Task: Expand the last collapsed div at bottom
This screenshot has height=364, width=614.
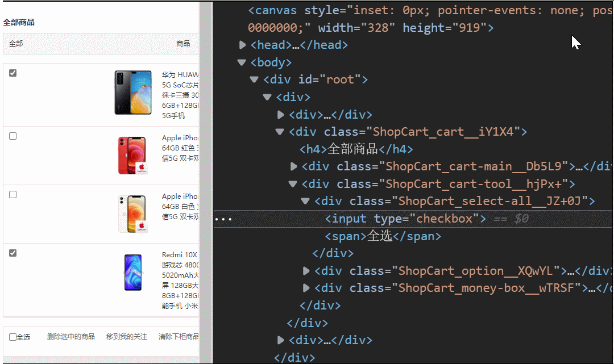Action: pos(280,340)
